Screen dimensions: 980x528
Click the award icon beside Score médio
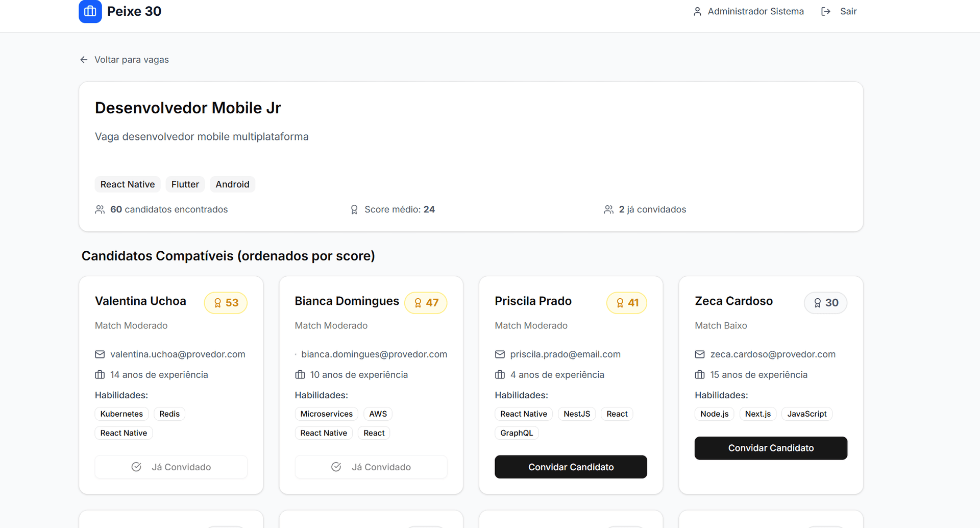354,209
